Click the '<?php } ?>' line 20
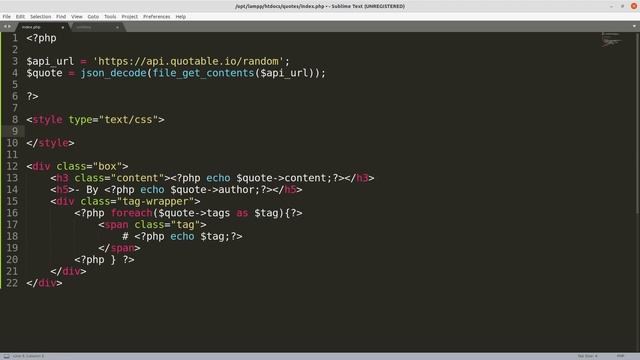640x360 pixels. coord(104,260)
